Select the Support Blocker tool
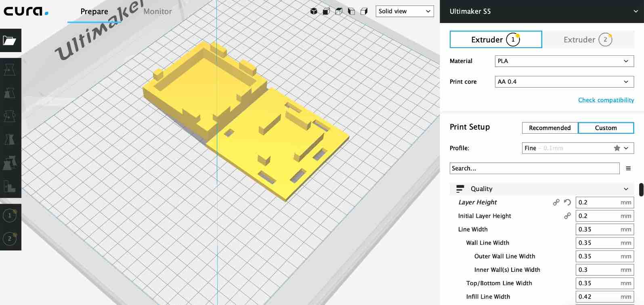This screenshot has height=305, width=644. [x=10, y=186]
